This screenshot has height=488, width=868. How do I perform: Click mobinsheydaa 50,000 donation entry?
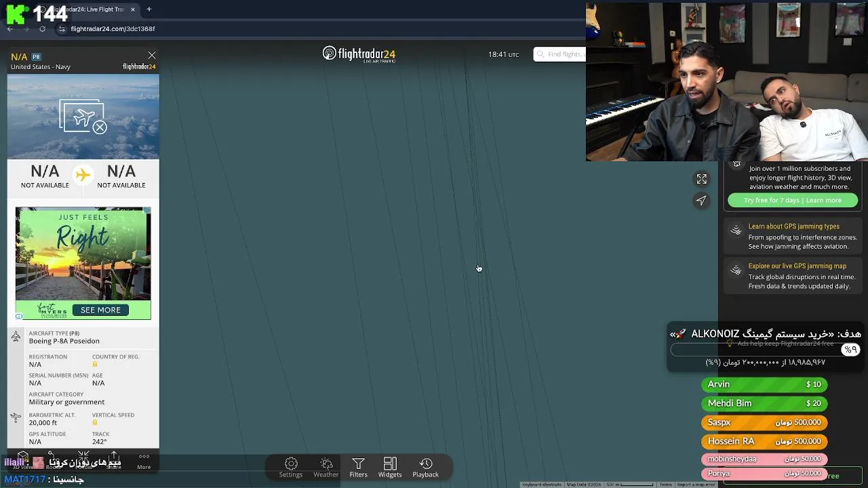coord(764,459)
